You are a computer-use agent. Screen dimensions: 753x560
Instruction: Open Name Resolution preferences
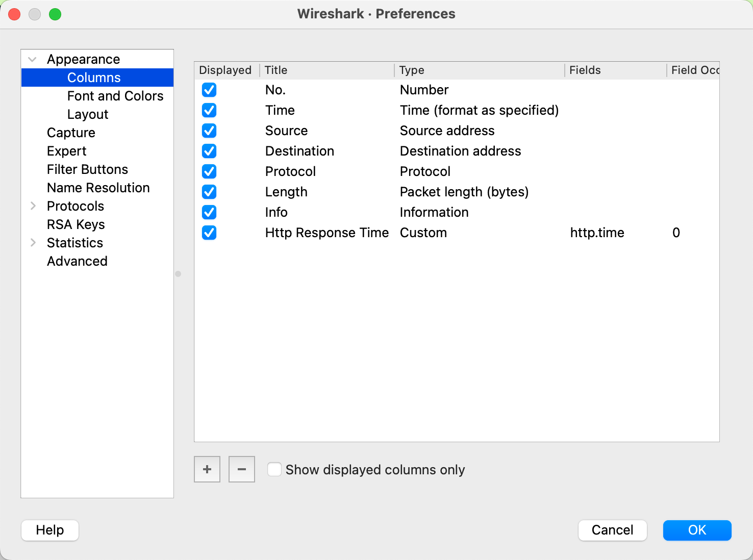pos(98,188)
